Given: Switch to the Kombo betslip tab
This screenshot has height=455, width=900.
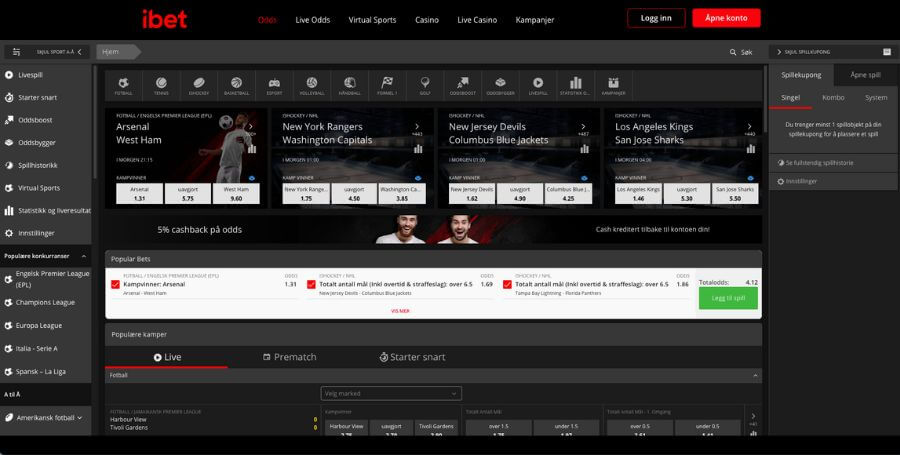Looking at the screenshot, I should [x=833, y=98].
